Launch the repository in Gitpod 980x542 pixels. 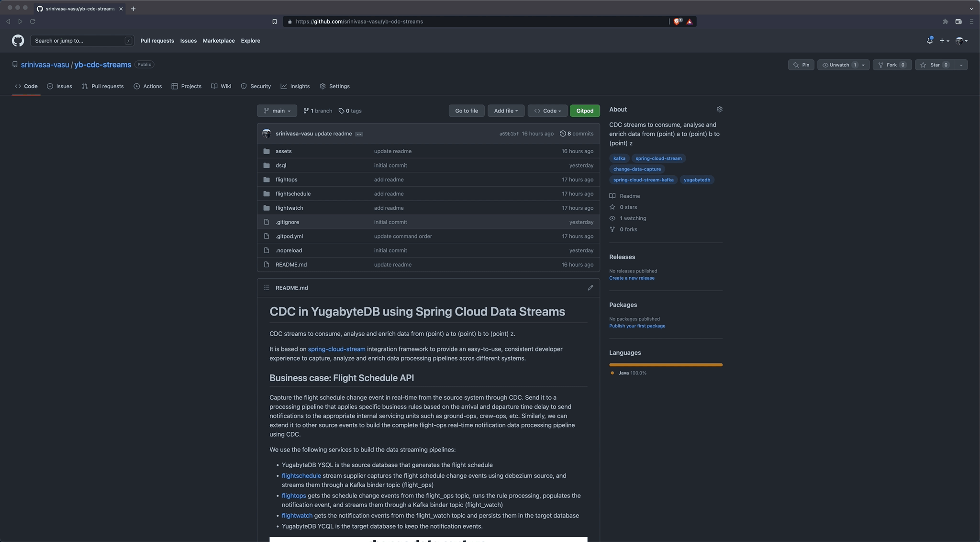pyautogui.click(x=584, y=111)
